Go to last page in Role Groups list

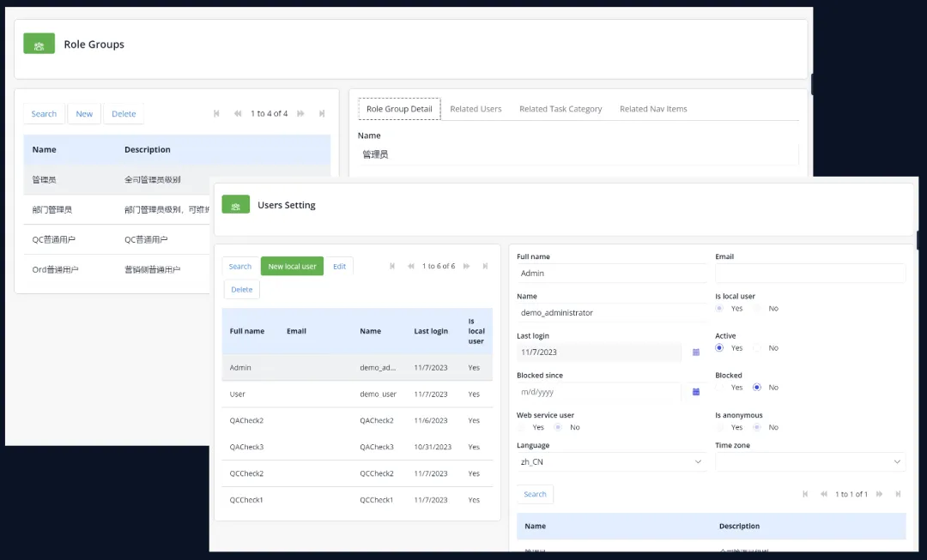pos(322,113)
